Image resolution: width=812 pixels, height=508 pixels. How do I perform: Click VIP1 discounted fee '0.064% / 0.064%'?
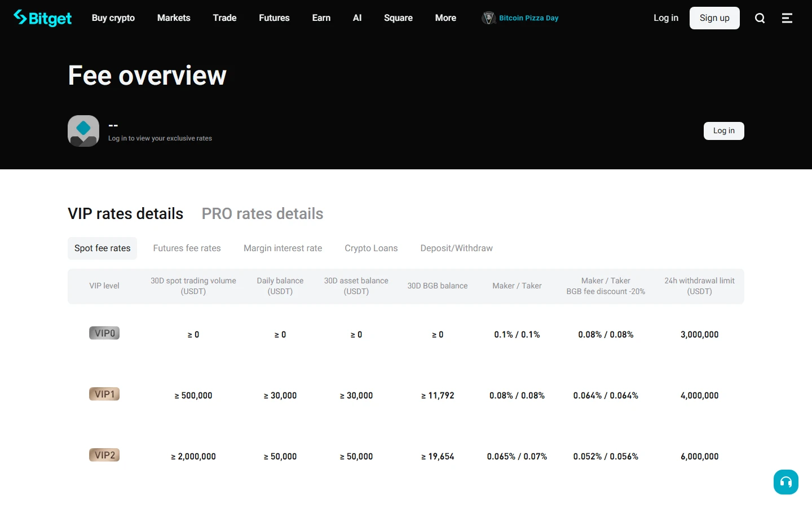click(606, 396)
